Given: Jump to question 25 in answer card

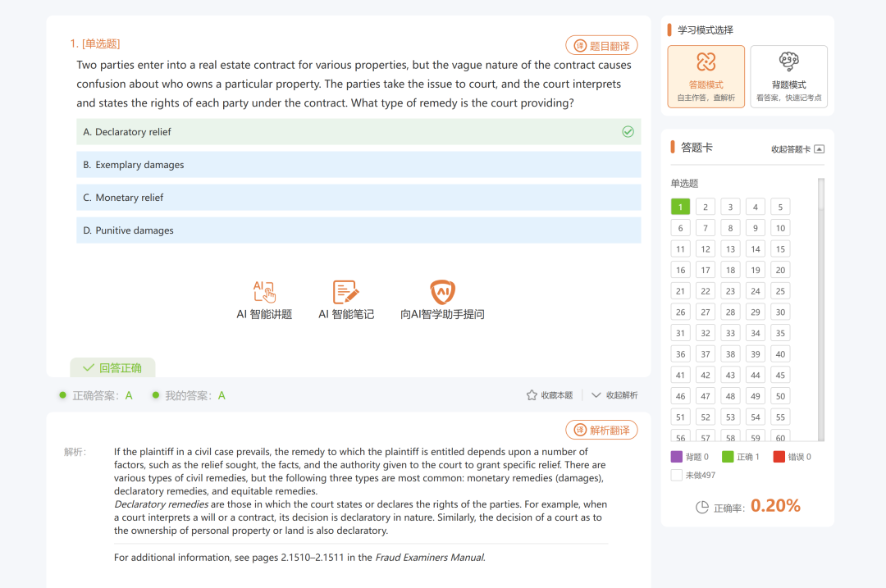Looking at the screenshot, I should [x=780, y=291].
